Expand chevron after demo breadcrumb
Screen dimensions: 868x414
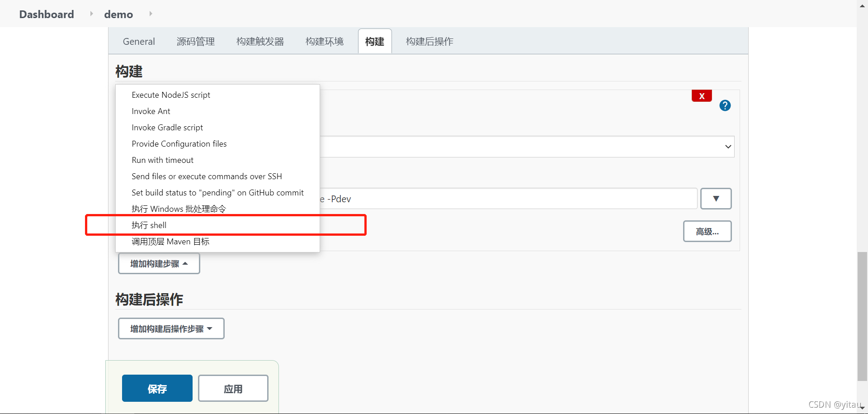click(x=151, y=14)
